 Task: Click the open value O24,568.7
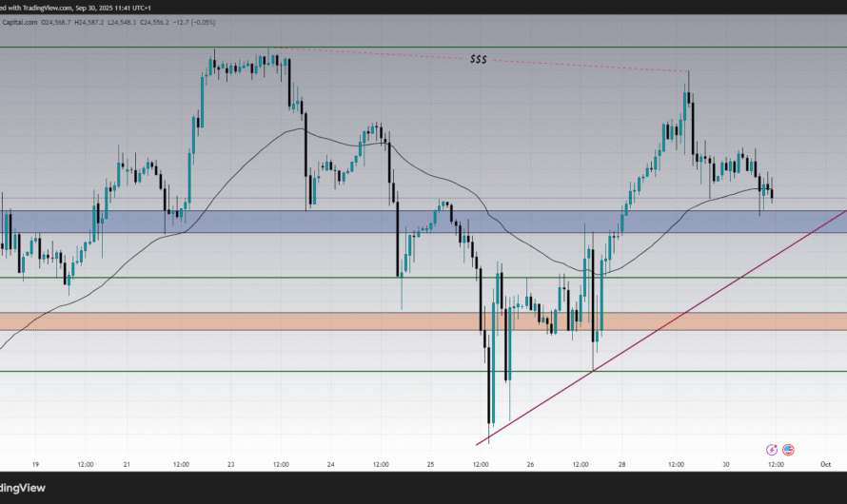tap(55, 22)
